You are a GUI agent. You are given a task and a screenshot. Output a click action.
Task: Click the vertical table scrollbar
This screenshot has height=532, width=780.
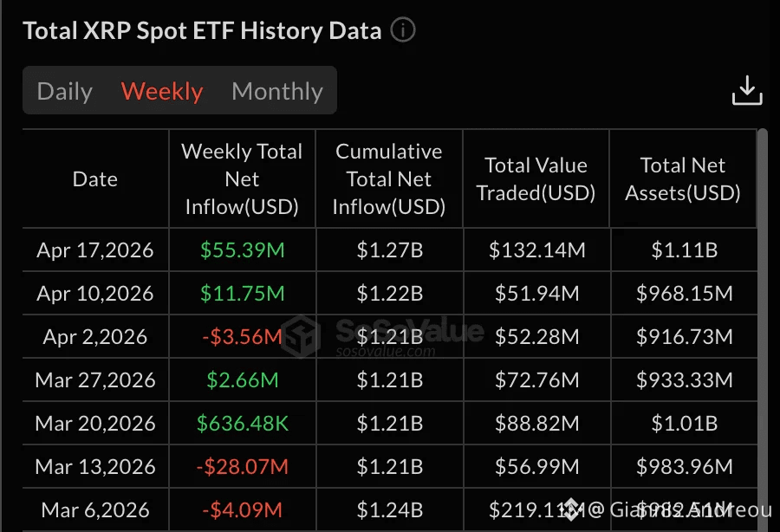point(763,328)
